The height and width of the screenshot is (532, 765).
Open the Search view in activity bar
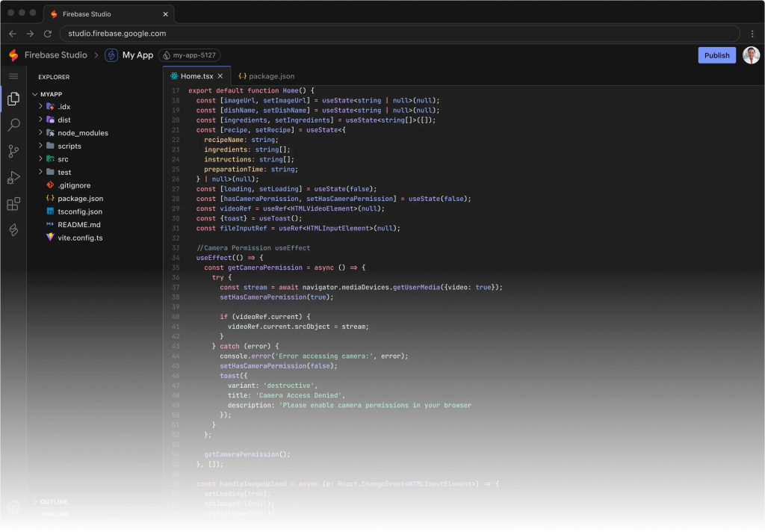tap(13, 125)
